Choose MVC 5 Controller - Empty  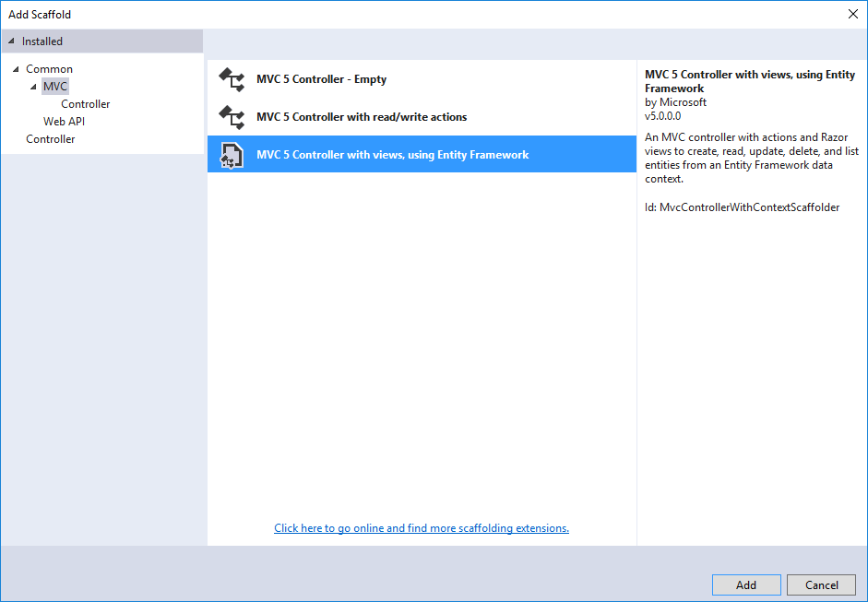[422, 79]
